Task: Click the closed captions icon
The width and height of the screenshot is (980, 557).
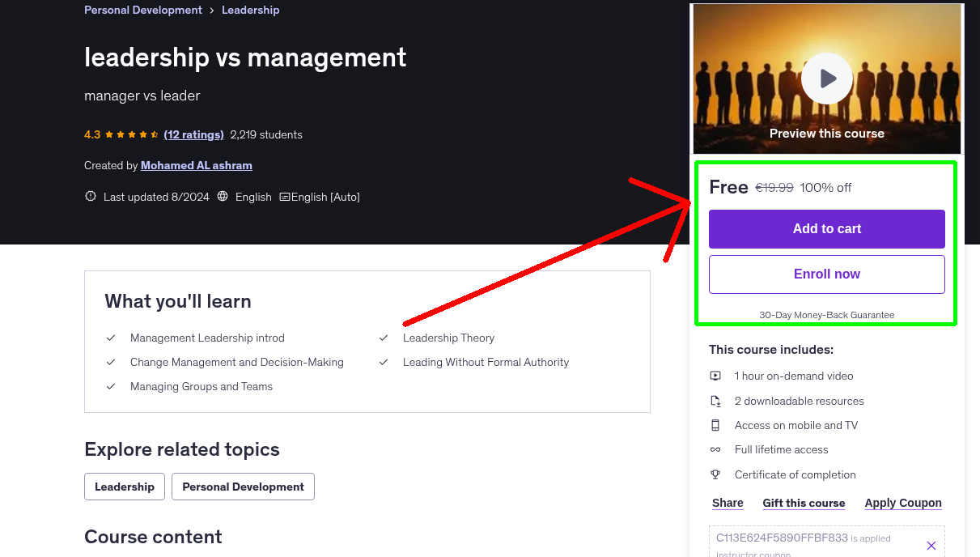Action: 284,197
